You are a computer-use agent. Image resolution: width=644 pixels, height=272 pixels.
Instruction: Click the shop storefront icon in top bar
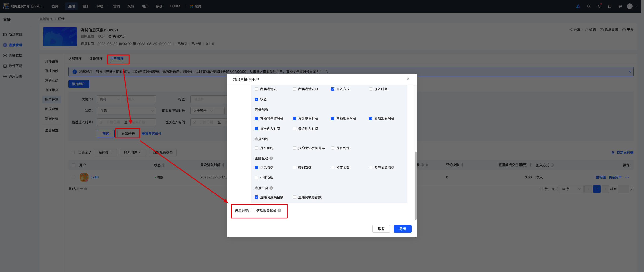tap(609, 6)
